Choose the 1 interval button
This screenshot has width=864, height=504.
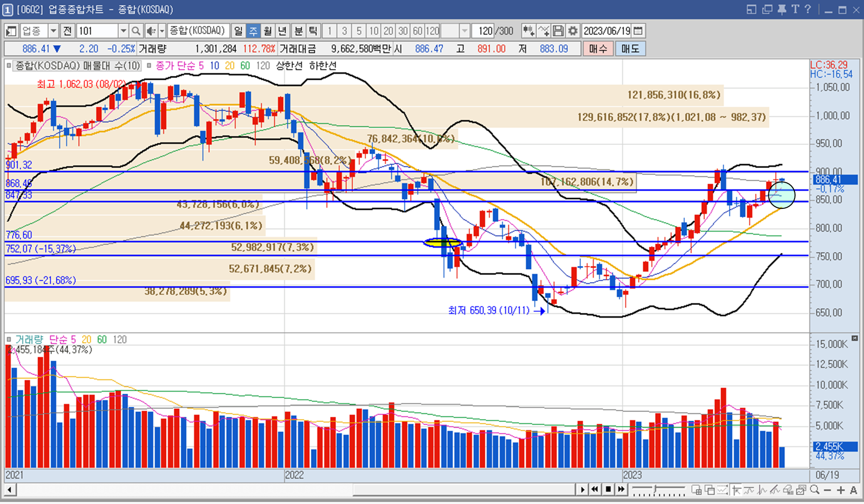pos(330,31)
